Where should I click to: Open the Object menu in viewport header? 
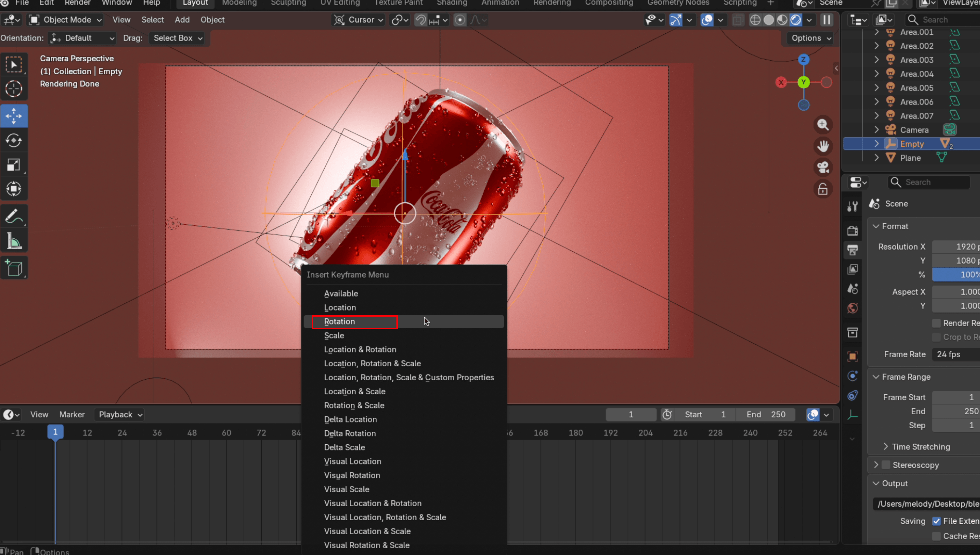coord(213,20)
